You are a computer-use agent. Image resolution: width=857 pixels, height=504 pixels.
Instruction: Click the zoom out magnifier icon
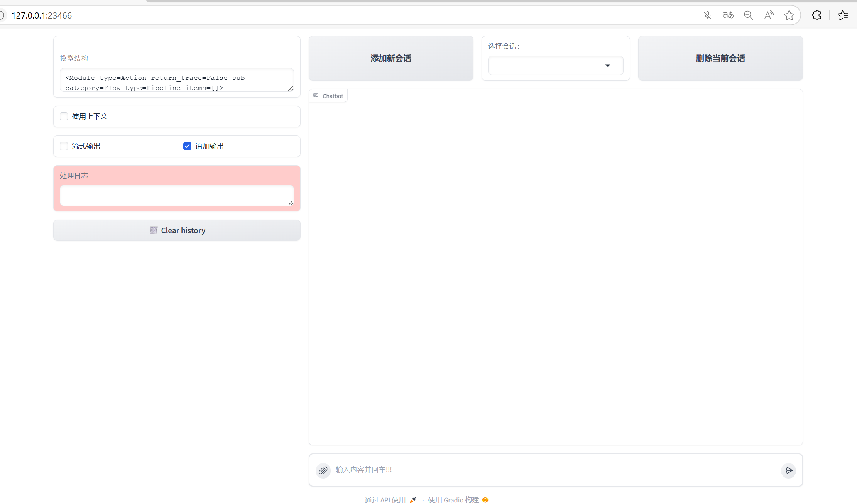[748, 15]
